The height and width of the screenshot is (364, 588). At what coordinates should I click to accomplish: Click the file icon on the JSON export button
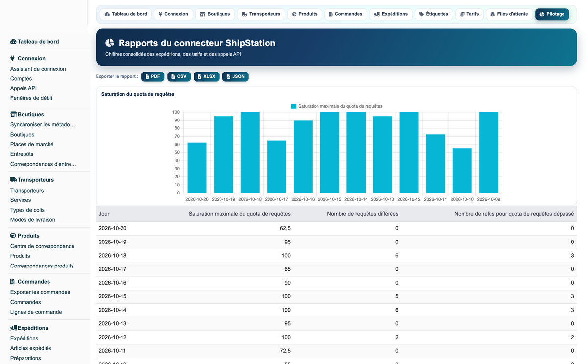coord(228,76)
